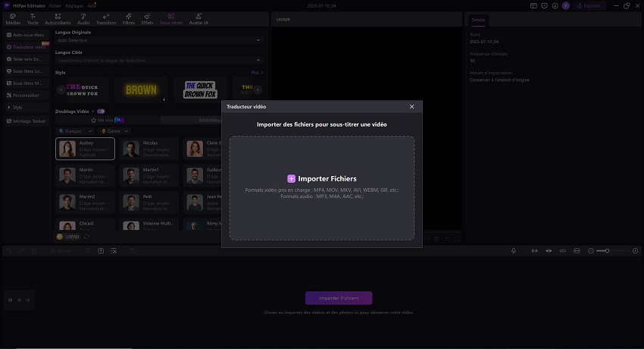Expand the Langue Originale dropdown

point(159,40)
